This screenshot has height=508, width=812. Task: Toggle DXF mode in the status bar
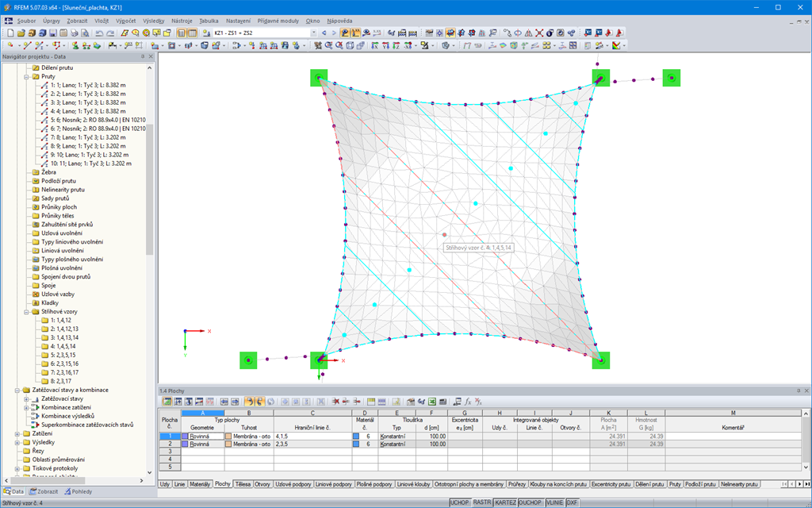click(x=573, y=502)
